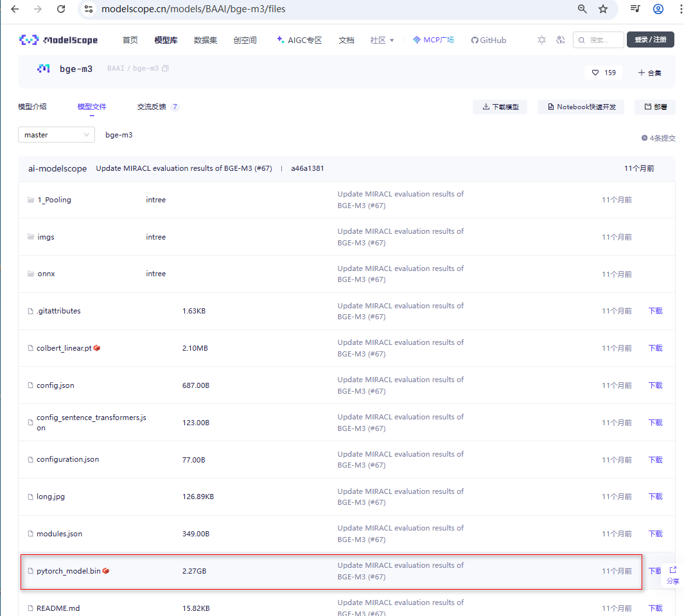Copy model ID next to BAAI / bge-m3
This screenshot has height=616, width=684.
click(165, 69)
